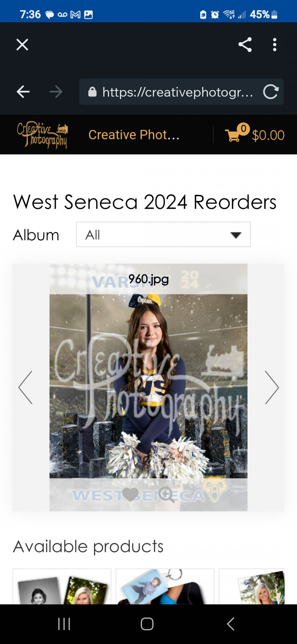Image resolution: width=297 pixels, height=644 pixels.
Task: Favorite photo 960.jpg with heart icon
Action: click(130, 494)
